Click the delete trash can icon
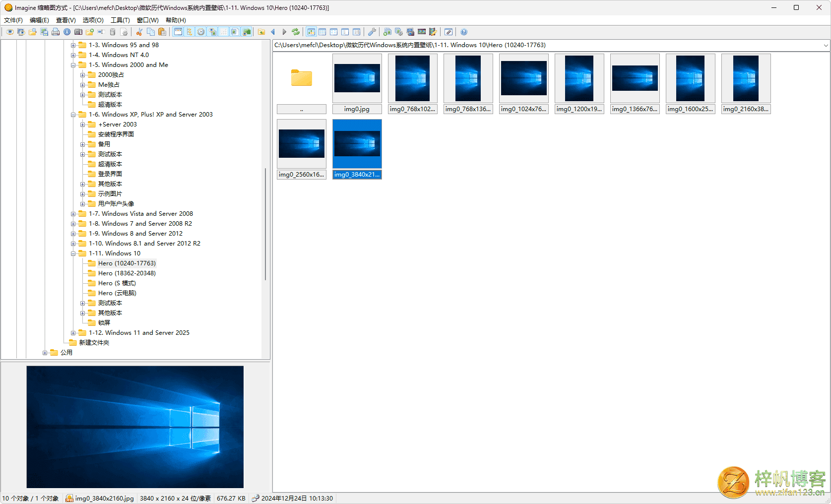 tap(113, 32)
